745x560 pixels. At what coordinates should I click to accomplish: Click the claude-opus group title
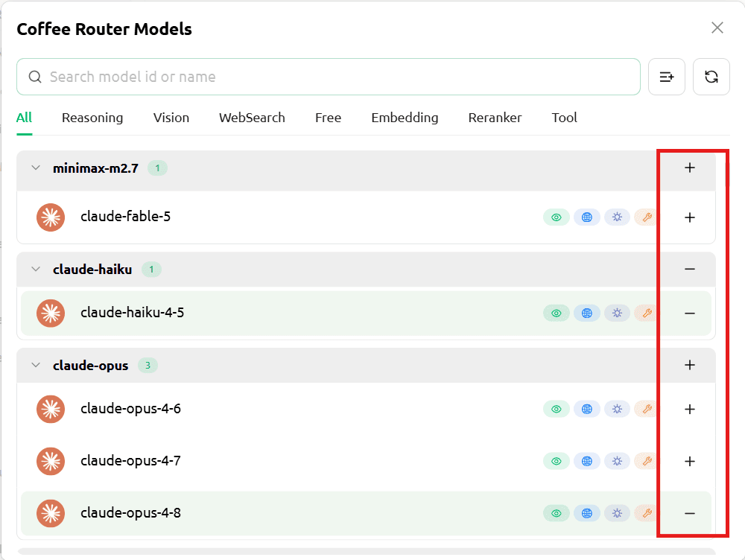[x=91, y=366]
